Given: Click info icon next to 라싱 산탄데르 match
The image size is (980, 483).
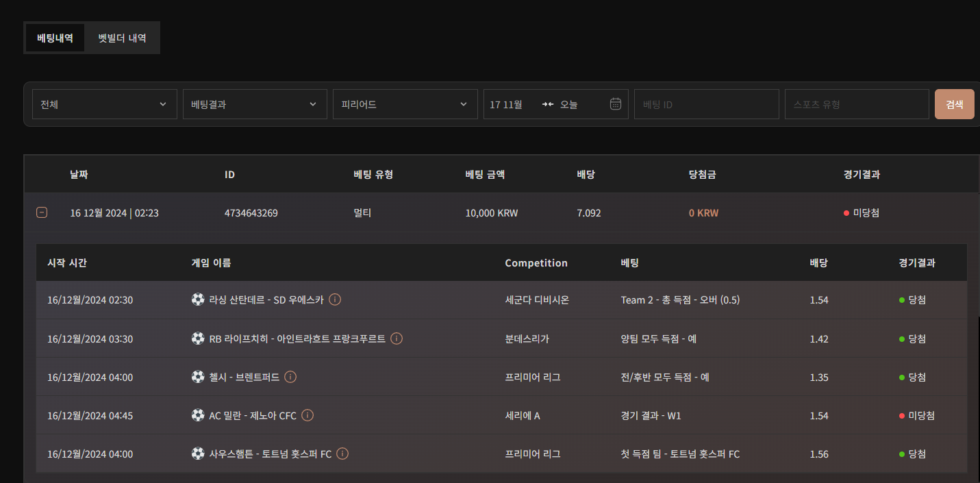Looking at the screenshot, I should click(335, 299).
